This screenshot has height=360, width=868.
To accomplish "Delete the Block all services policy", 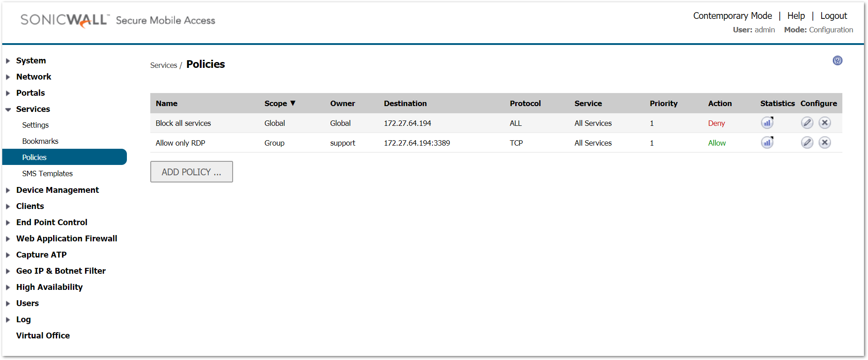I will (x=825, y=123).
